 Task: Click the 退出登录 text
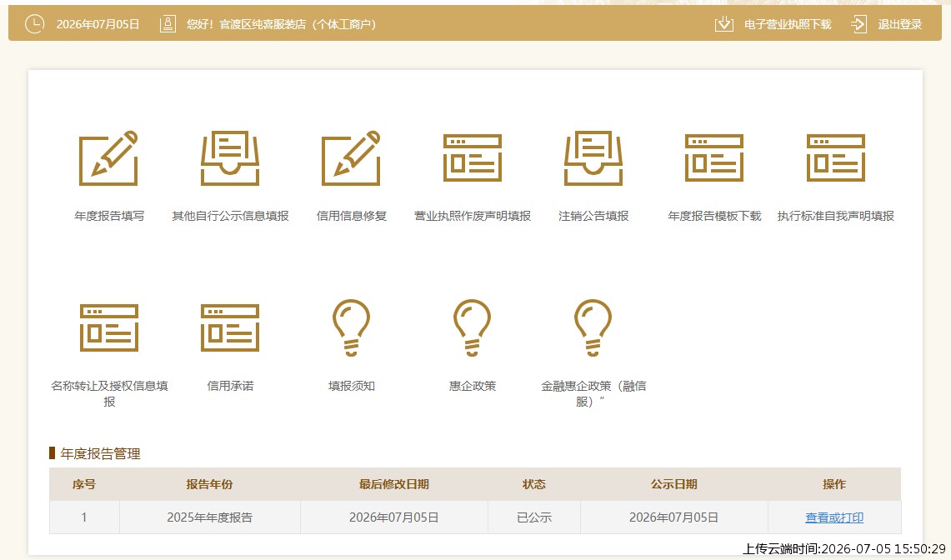900,24
